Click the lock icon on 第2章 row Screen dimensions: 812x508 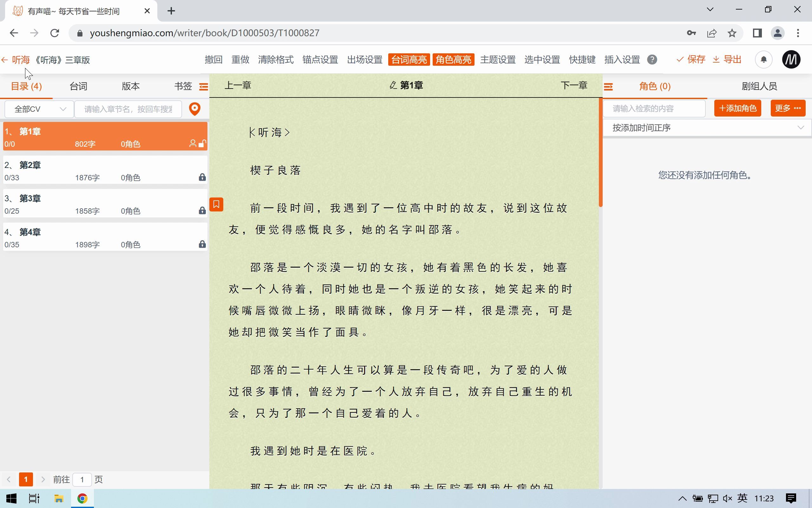(202, 177)
